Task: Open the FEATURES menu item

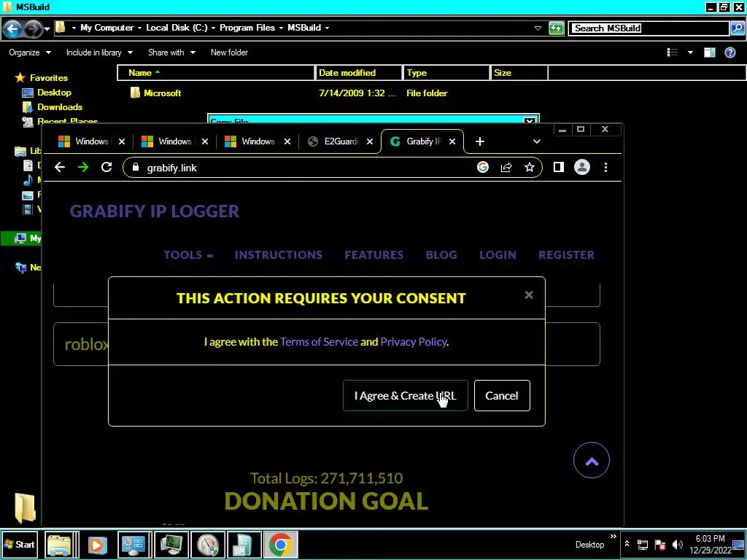Action: (374, 254)
